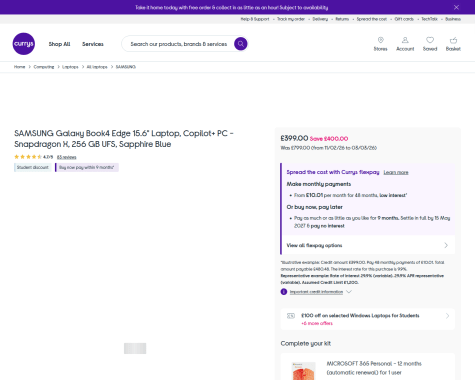Click Buy now pay within 9 months badge
Image resolution: width=475 pixels, height=380 pixels.
[87, 167]
